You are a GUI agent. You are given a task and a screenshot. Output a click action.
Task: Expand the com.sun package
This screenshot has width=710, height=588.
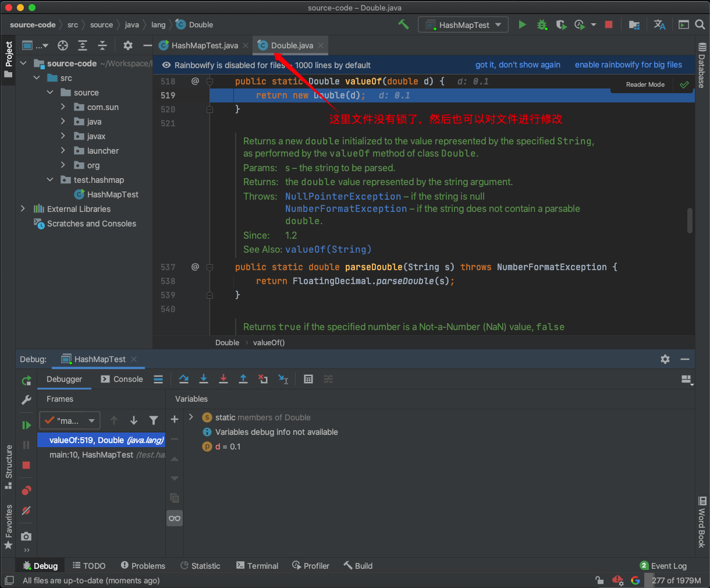tap(63, 107)
